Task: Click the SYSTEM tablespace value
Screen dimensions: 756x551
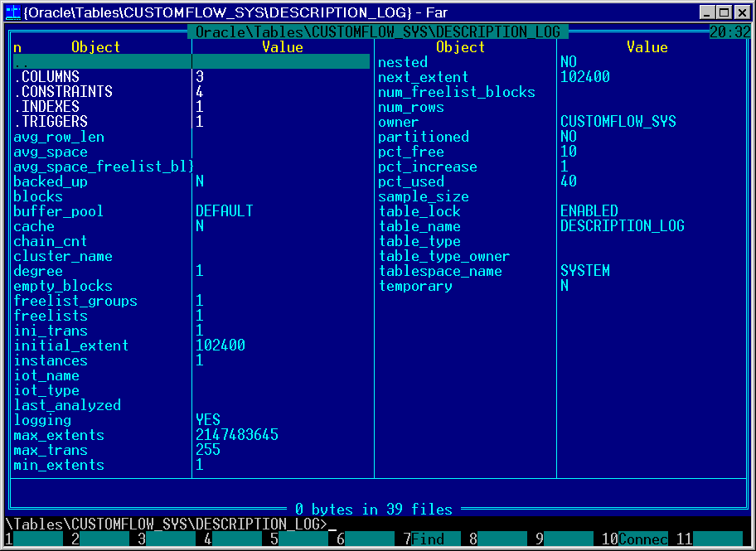Action: tap(585, 271)
